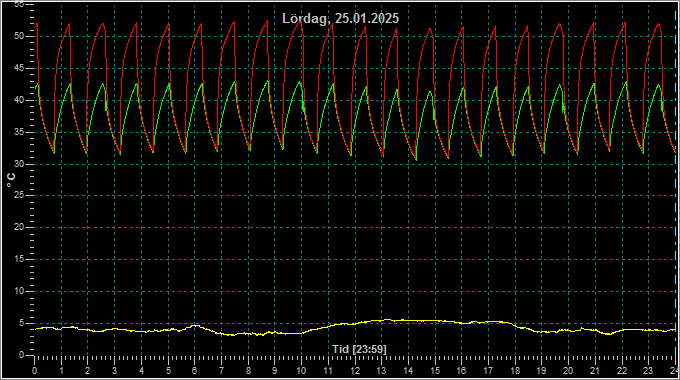Click the 30 label on temperature axis

19,164
